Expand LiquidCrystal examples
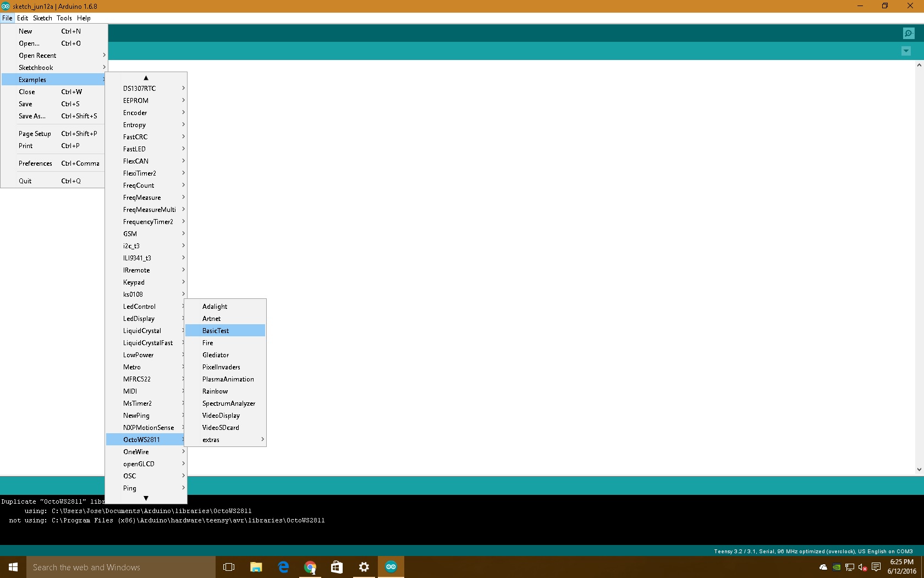924x578 pixels. click(146, 331)
